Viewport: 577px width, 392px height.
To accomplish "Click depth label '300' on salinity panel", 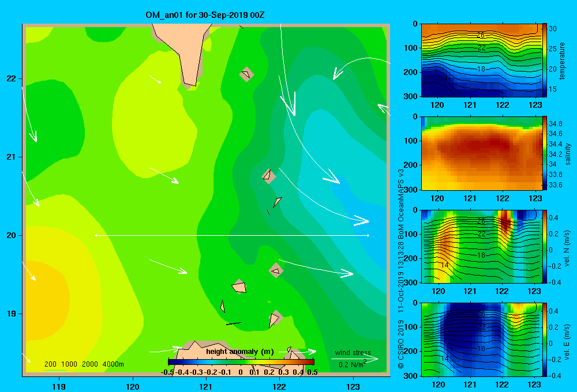I will point(410,190).
